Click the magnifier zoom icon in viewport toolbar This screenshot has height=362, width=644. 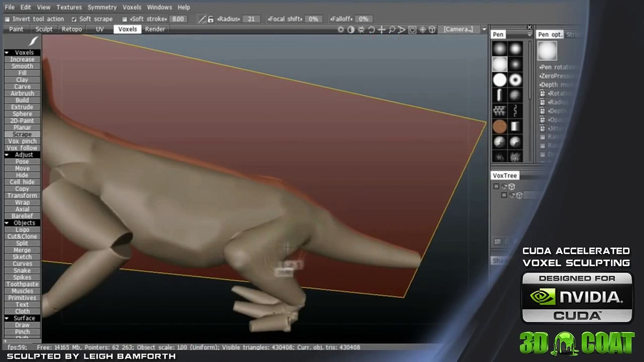click(391, 29)
